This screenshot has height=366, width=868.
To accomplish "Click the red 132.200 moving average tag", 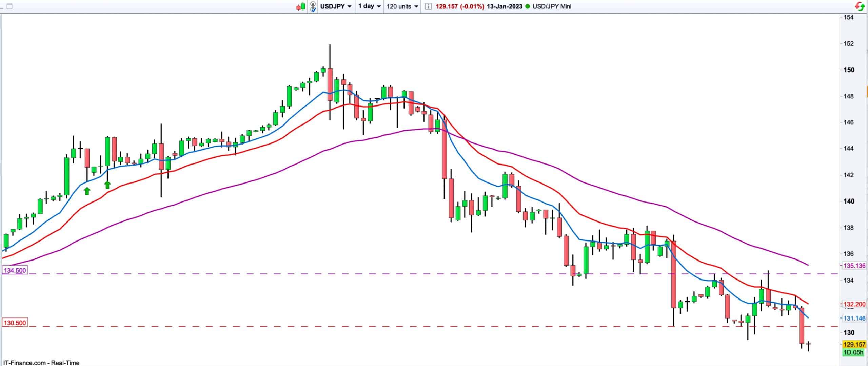I will [854, 304].
